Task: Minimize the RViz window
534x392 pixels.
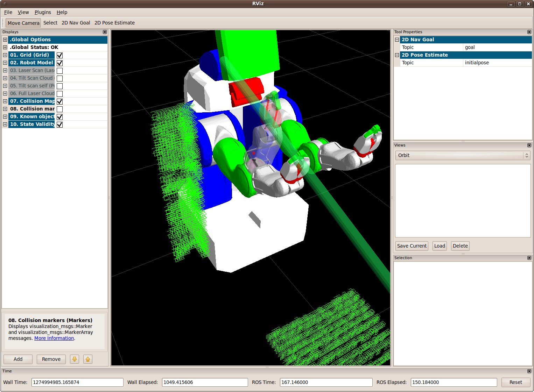Action: (511, 4)
